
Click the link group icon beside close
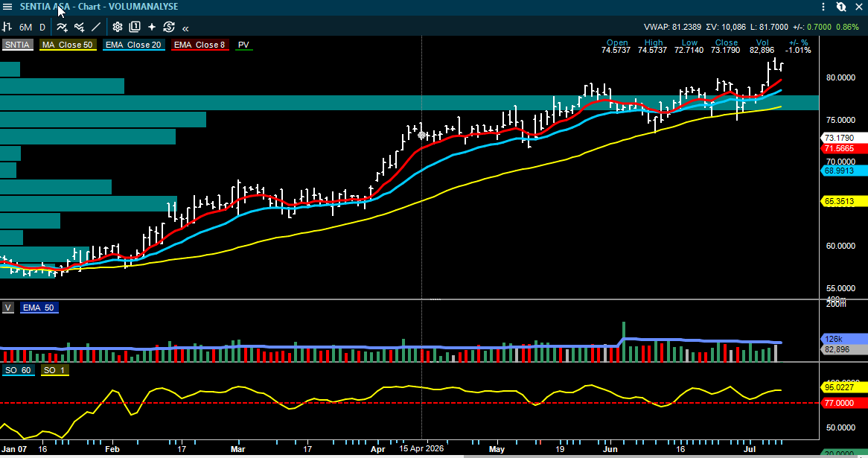[841, 7]
